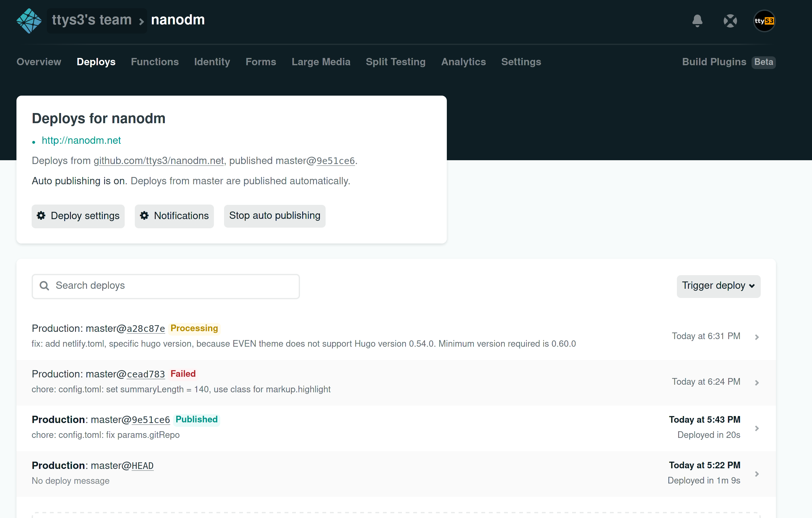Click 'Today at 5:22 PM' timestamp

coord(705,465)
